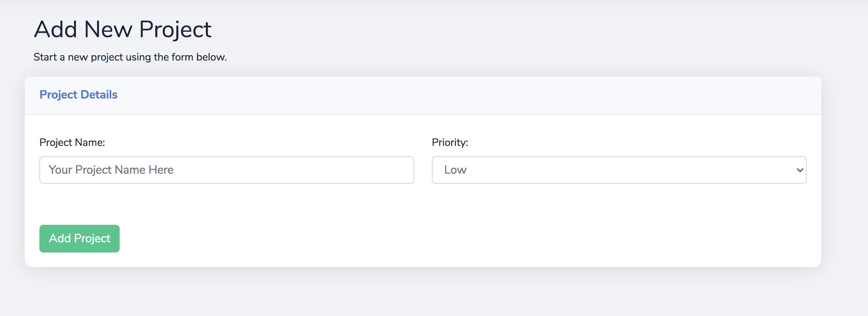The width and height of the screenshot is (868, 316).
Task: Click the Priority: label
Action: pos(450,142)
